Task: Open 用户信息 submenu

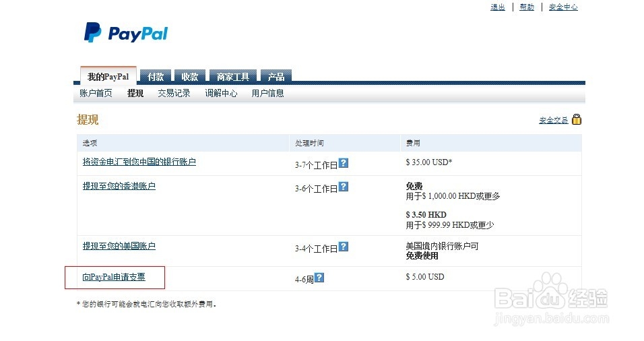Action: click(x=268, y=93)
